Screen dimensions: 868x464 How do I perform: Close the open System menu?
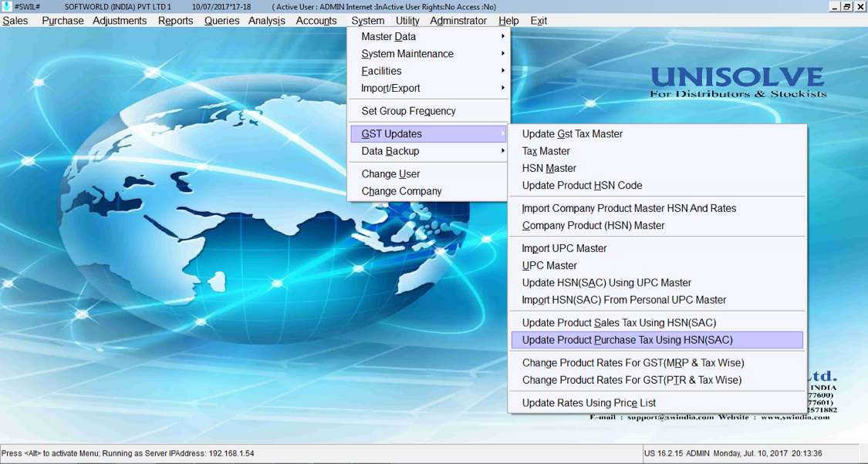(367, 21)
